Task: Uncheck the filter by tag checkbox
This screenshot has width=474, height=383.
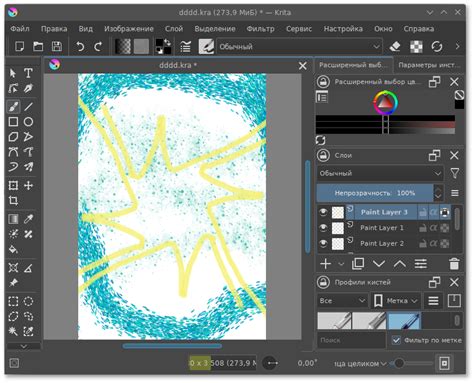Action: tap(396, 340)
